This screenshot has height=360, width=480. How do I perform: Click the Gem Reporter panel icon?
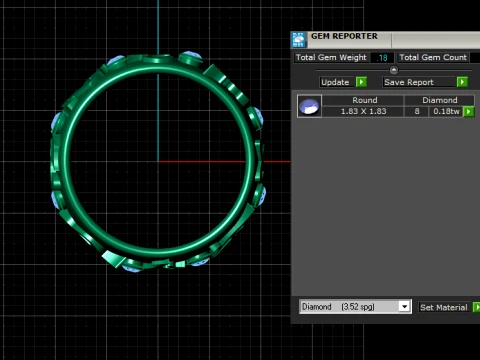(299, 40)
